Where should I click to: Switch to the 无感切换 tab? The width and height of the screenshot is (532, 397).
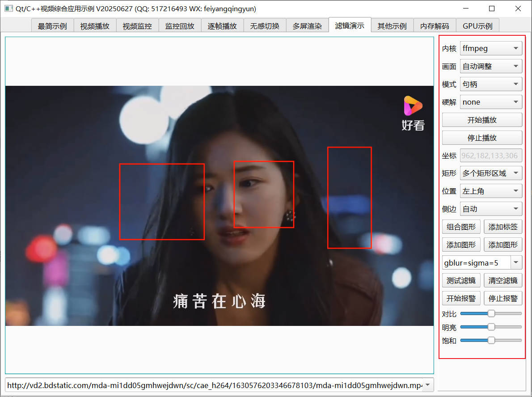[265, 26]
